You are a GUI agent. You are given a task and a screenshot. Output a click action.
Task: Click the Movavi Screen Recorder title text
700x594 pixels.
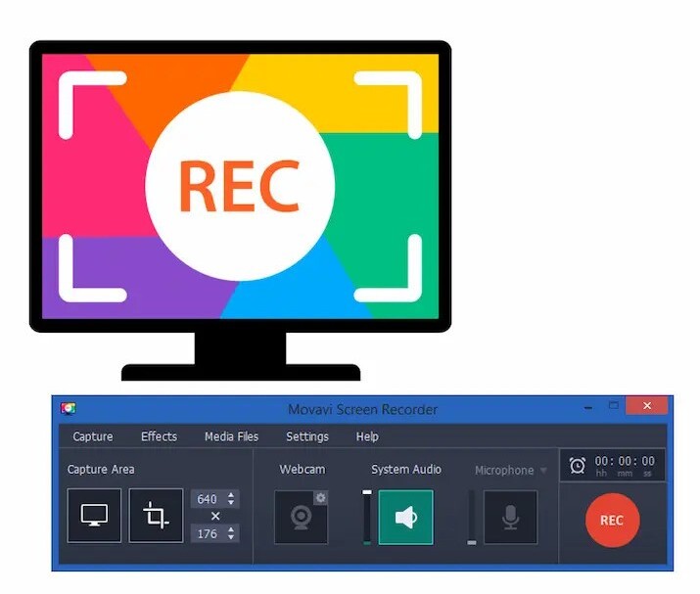pos(362,409)
